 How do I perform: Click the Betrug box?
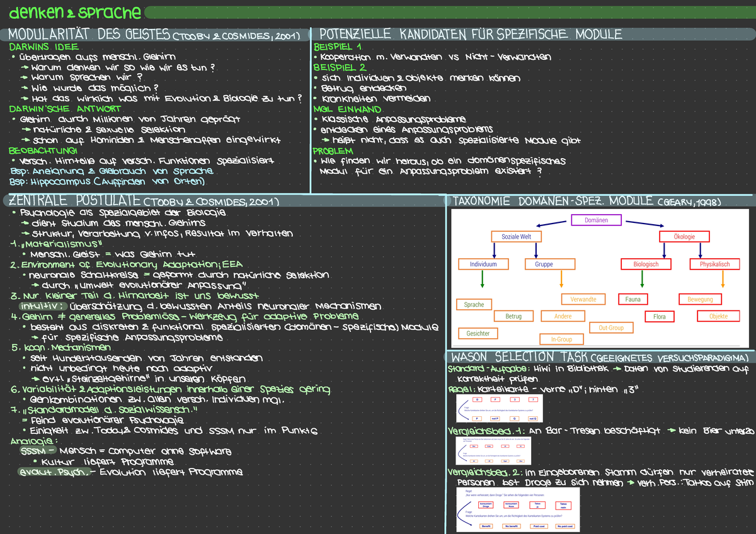(x=513, y=316)
